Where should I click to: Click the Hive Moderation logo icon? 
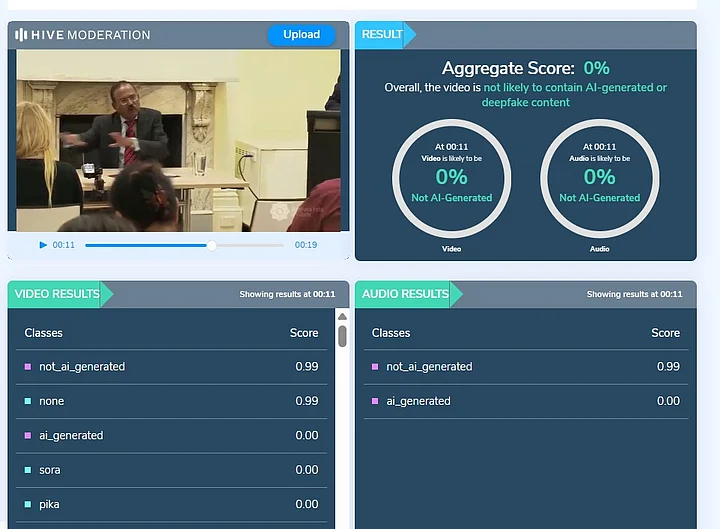click(x=22, y=35)
